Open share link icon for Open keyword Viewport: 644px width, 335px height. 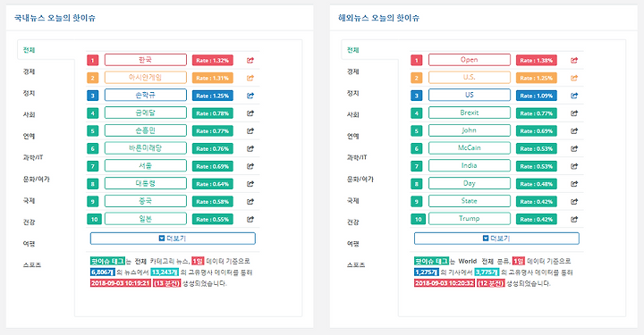574,60
